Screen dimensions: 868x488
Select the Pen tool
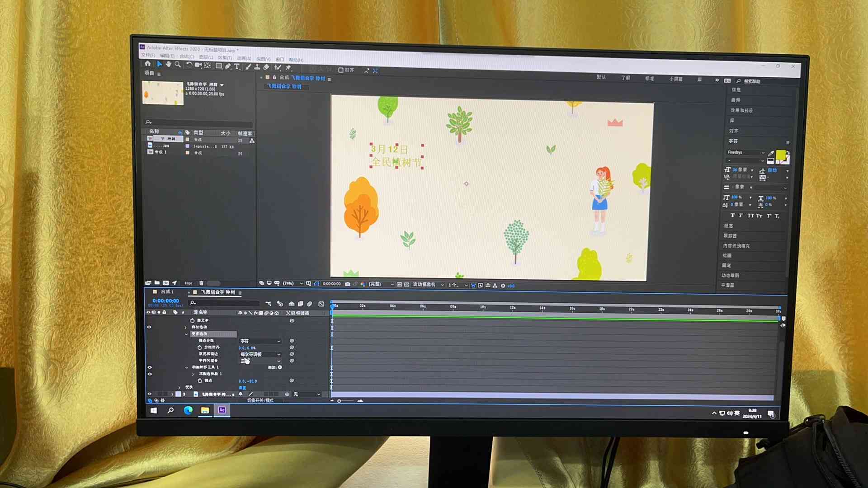[228, 66]
